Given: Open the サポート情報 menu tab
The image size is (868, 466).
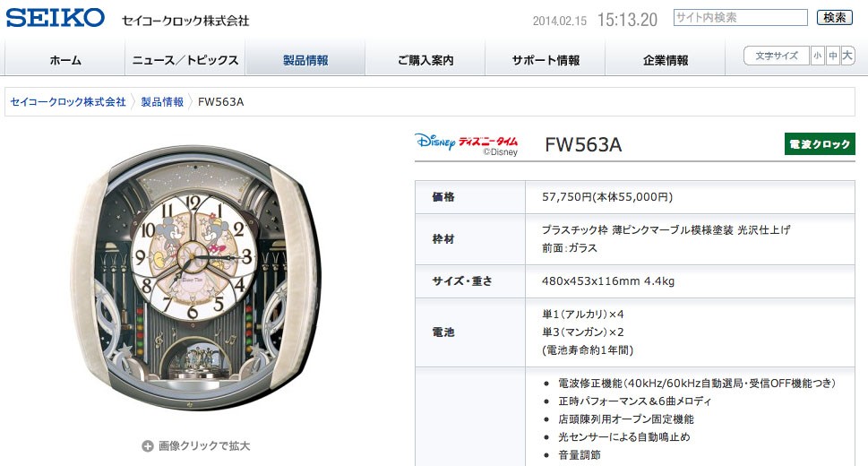Looking at the screenshot, I should click(x=546, y=60).
